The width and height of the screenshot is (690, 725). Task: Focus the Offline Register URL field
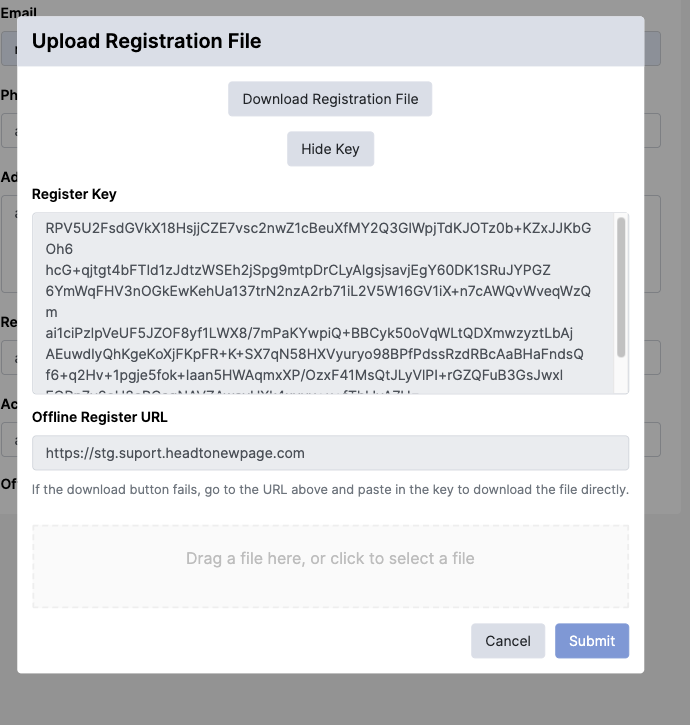coord(330,452)
